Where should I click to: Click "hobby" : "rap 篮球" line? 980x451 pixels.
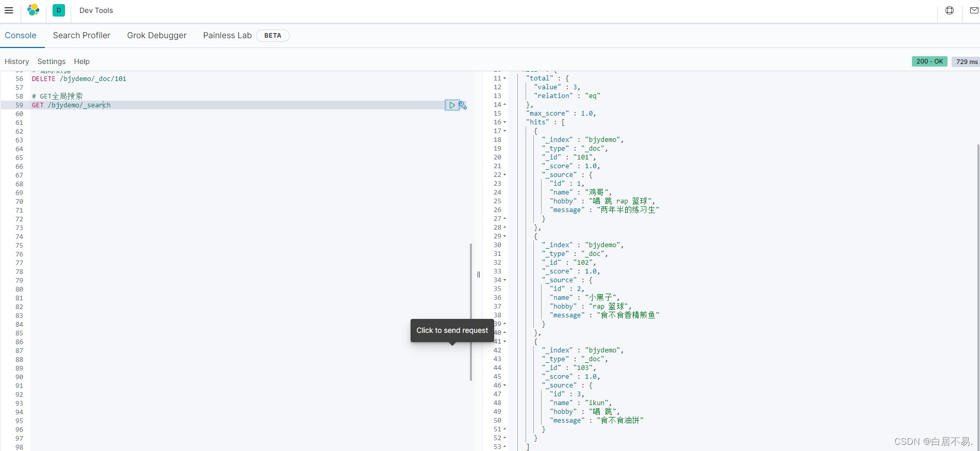(x=590, y=307)
